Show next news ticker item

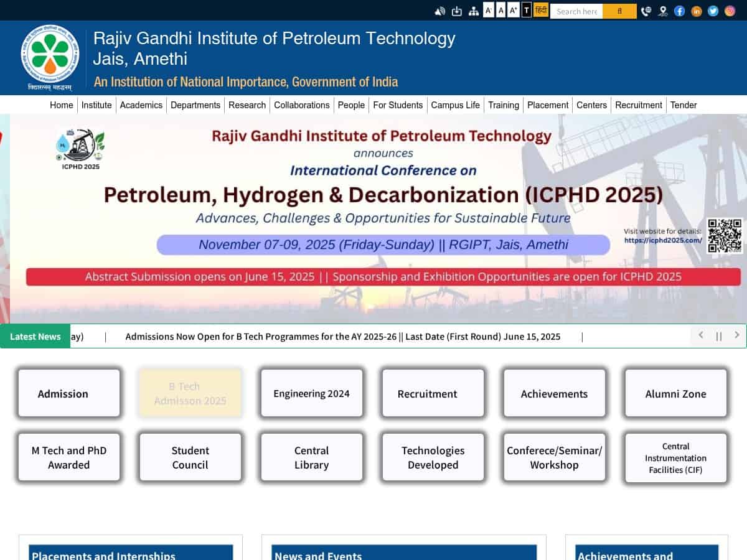click(737, 335)
